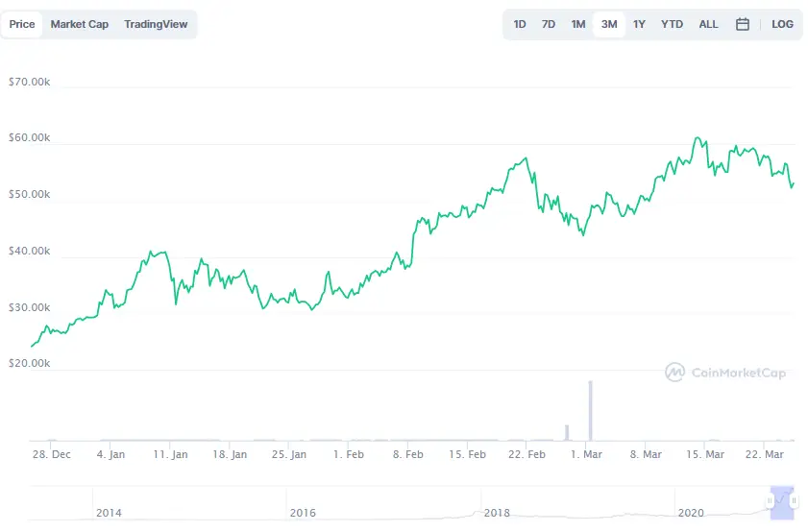Viewport: 808px width, 532px height.
Task: Click the 28. Dec date label
Action: coord(51,454)
